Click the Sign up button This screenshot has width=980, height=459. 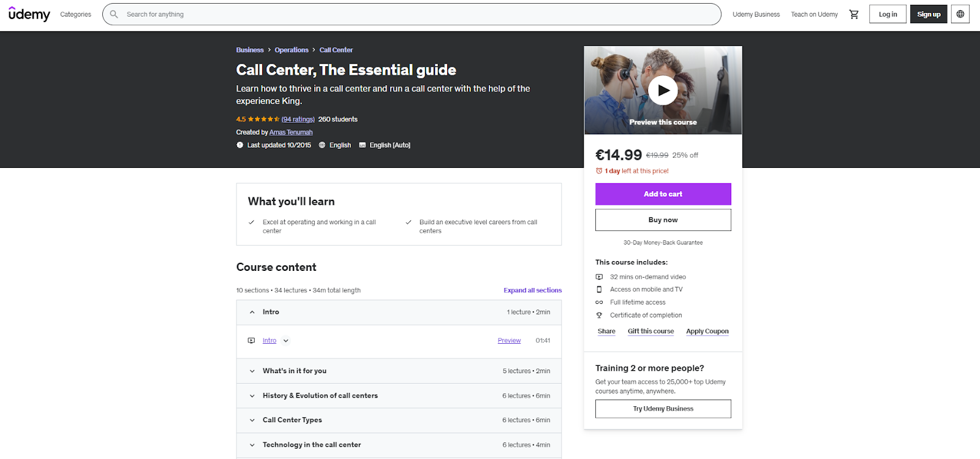929,14
